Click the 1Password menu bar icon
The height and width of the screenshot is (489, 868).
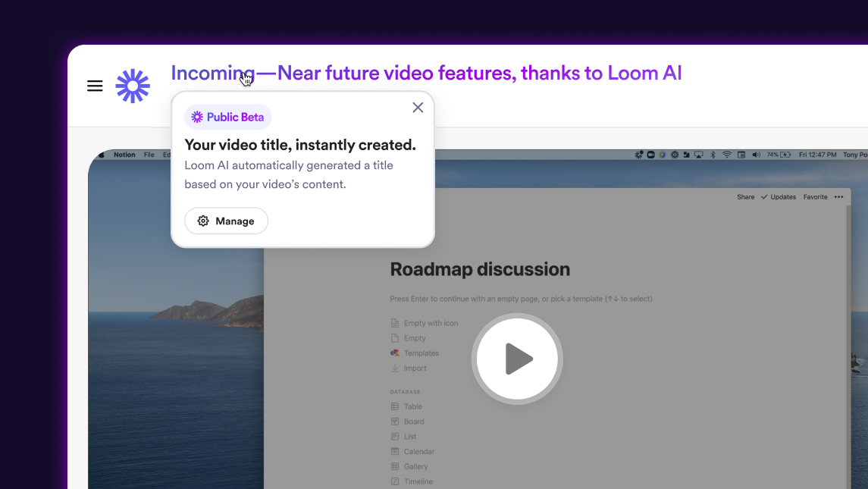pos(674,155)
